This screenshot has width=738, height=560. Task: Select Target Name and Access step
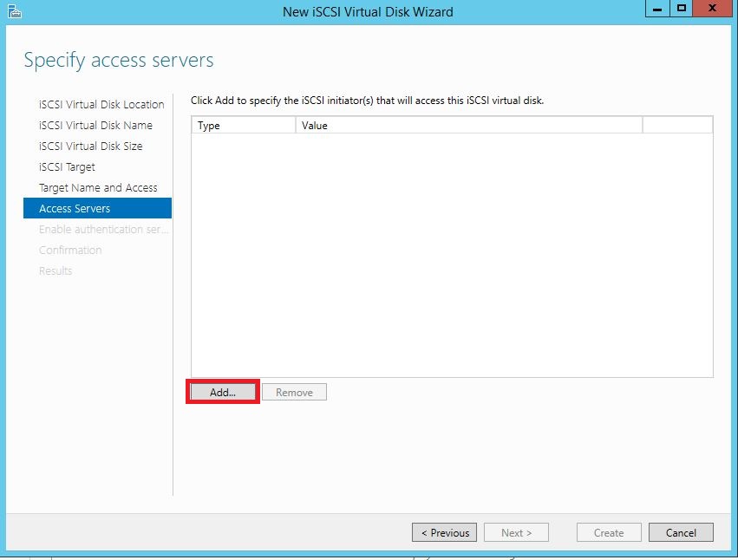pos(98,187)
